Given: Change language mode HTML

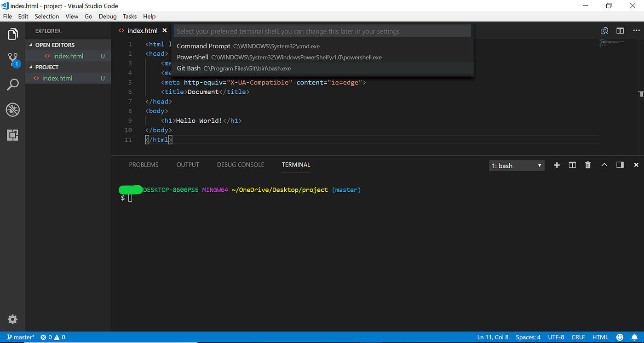Looking at the screenshot, I should click(600, 337).
